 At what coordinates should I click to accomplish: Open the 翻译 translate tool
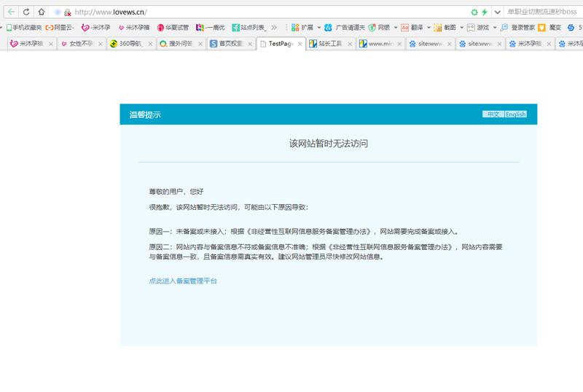click(412, 28)
